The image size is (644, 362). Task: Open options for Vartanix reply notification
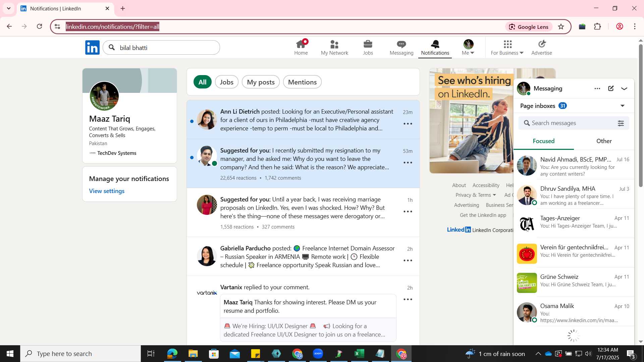pyautogui.click(x=408, y=299)
